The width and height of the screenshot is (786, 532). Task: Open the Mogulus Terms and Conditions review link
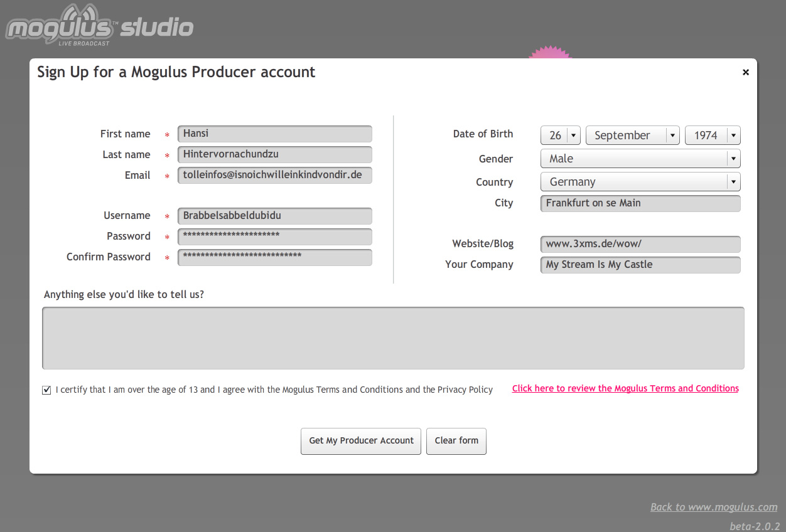[625, 388]
